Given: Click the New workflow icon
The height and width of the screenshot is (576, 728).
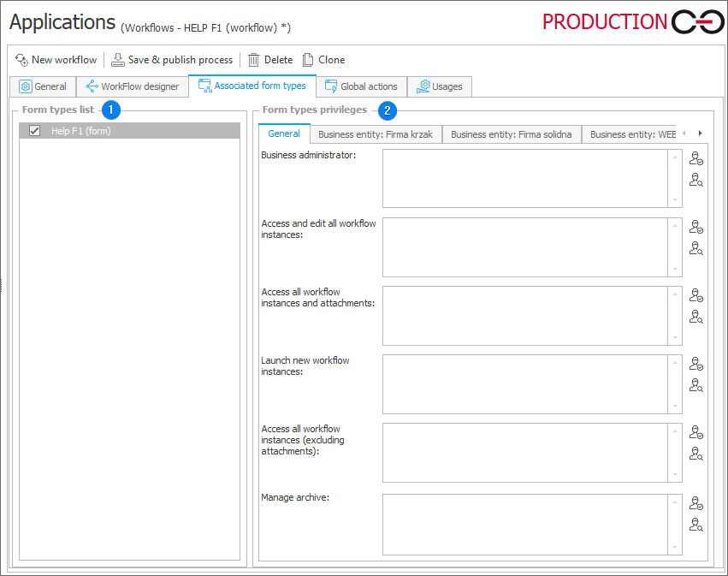Looking at the screenshot, I should coord(22,60).
